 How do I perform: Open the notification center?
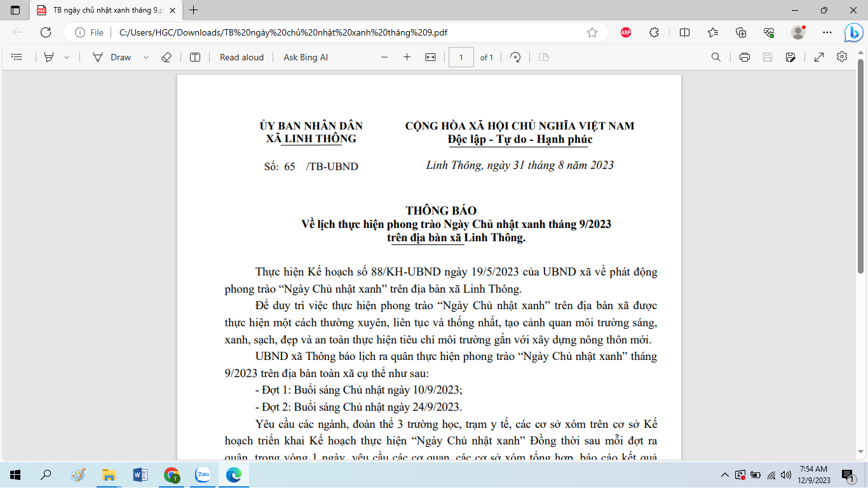tap(847, 475)
